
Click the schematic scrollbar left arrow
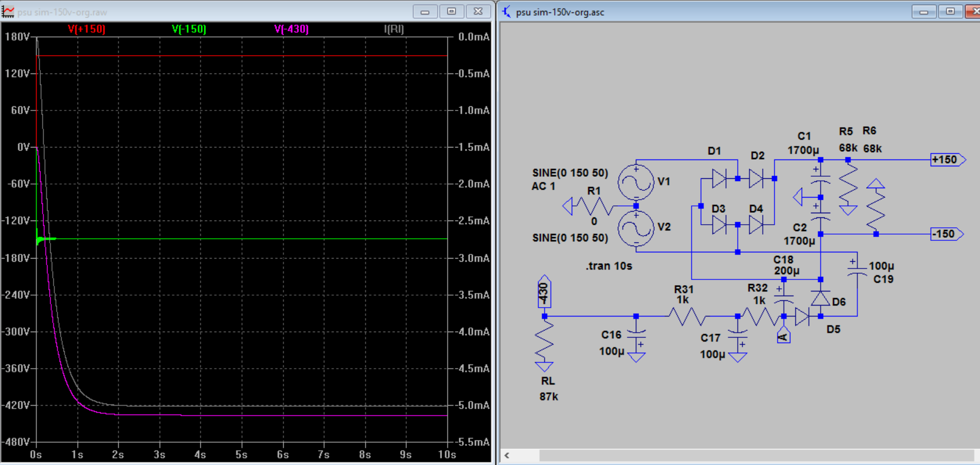pos(507,456)
